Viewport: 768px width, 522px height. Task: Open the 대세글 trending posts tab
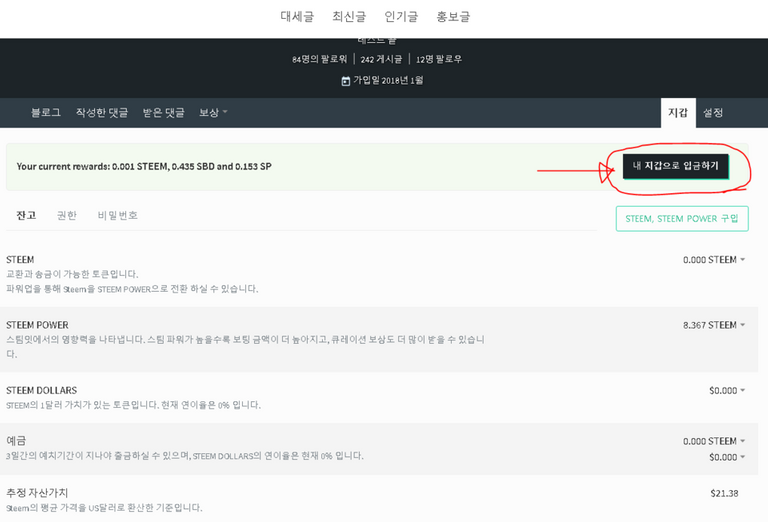pyautogui.click(x=297, y=16)
